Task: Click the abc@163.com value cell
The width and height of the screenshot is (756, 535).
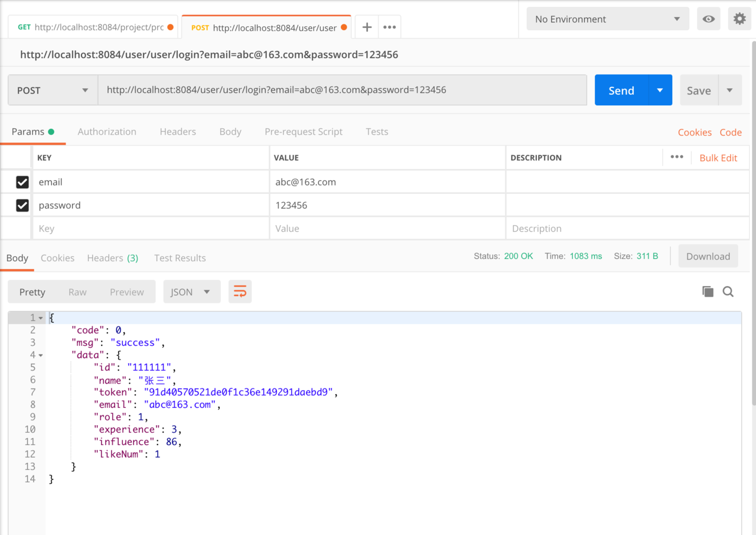Action: (387, 182)
